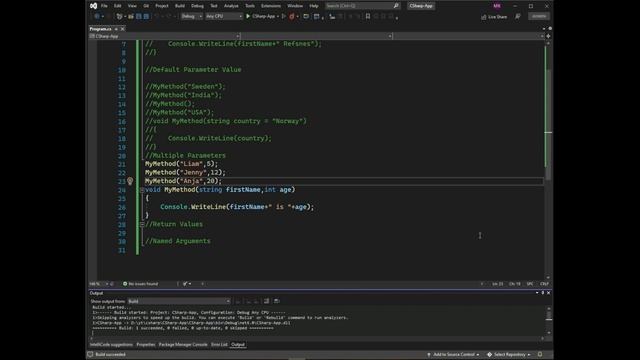Screen dimensions: 640x360
Task: Open the Git menu
Action: pyautogui.click(x=146, y=6)
